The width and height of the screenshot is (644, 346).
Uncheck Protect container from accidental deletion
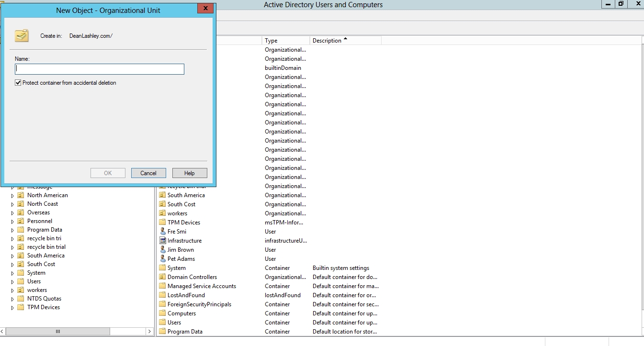pyautogui.click(x=18, y=83)
